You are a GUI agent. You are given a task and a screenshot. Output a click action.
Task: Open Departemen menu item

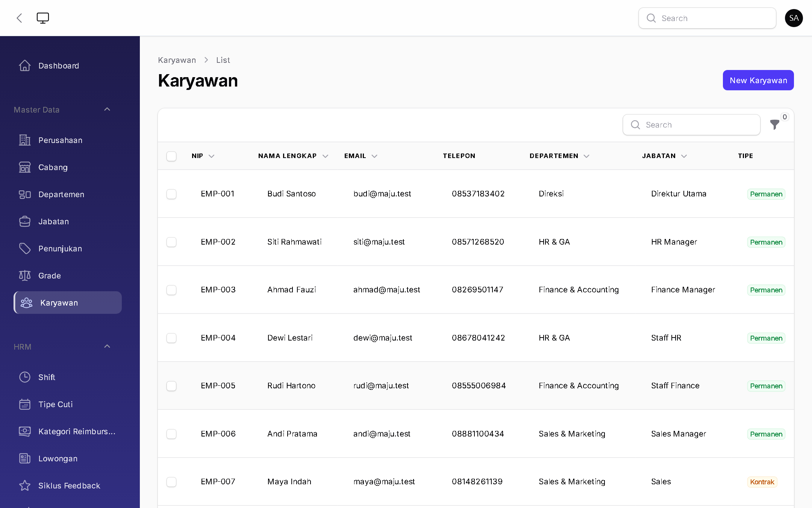[68, 194]
